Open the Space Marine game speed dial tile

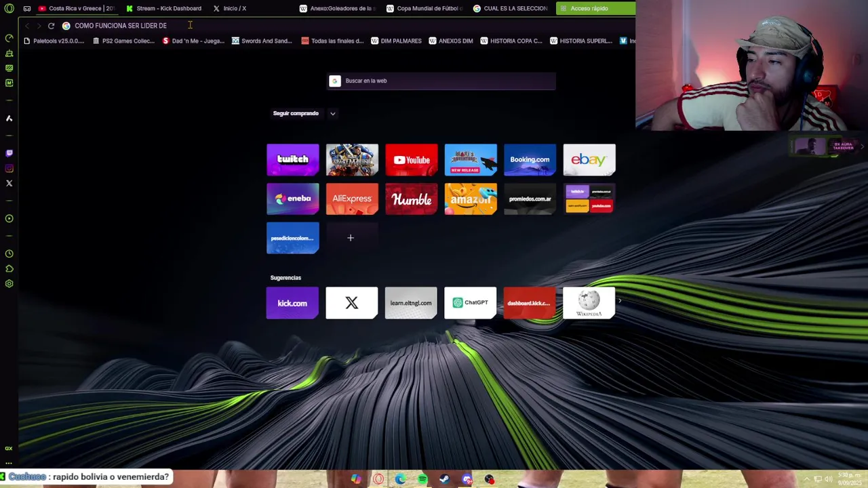tap(352, 160)
